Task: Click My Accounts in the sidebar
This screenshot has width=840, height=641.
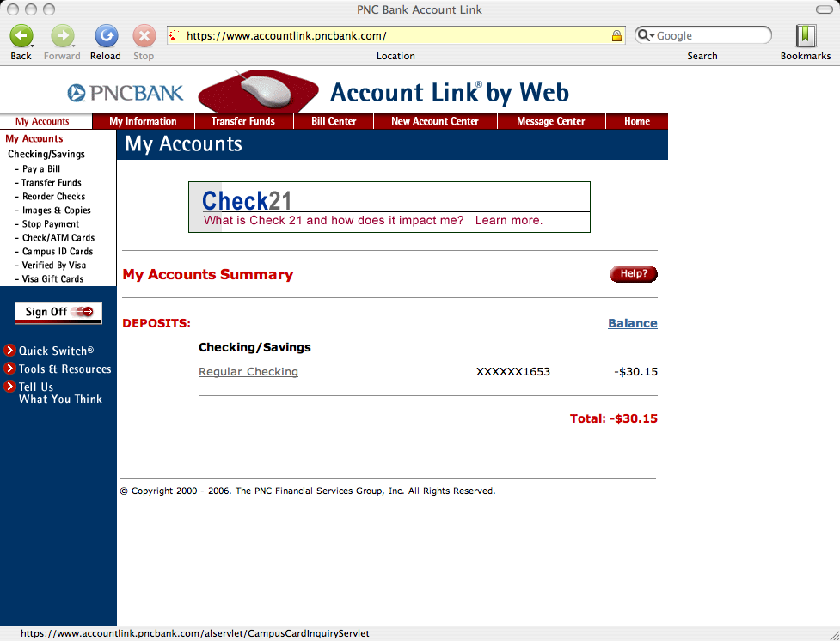Action: coord(34,138)
